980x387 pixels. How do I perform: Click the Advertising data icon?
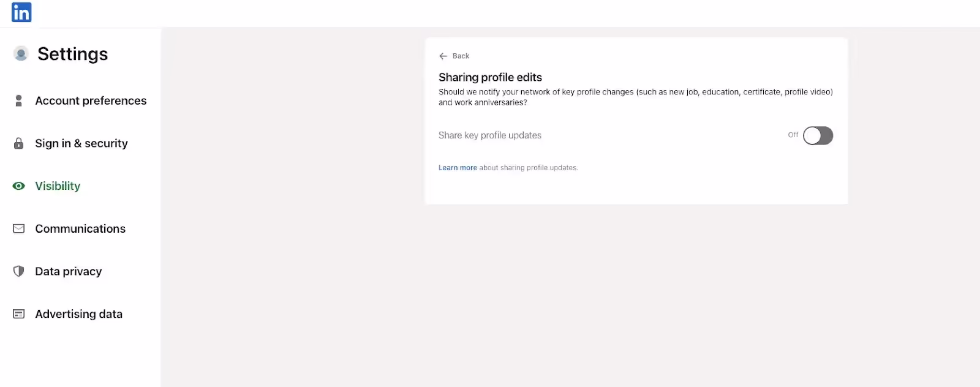pyautogui.click(x=19, y=314)
